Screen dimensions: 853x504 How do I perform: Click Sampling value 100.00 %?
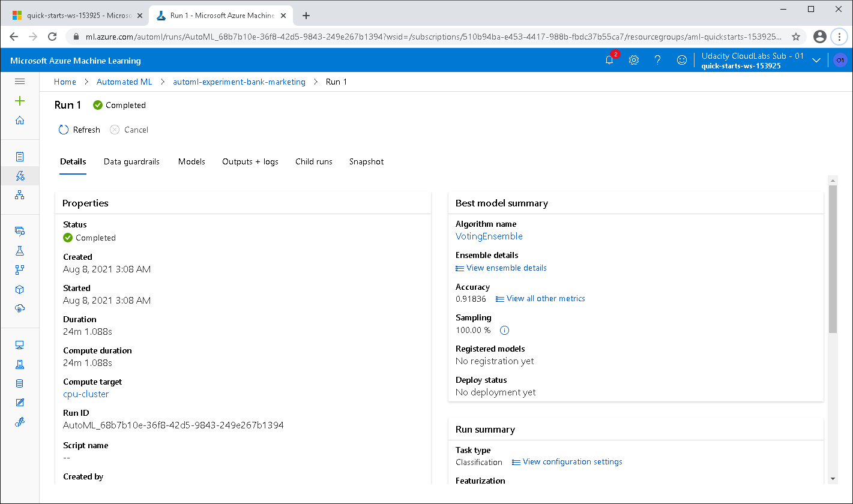[x=473, y=330]
